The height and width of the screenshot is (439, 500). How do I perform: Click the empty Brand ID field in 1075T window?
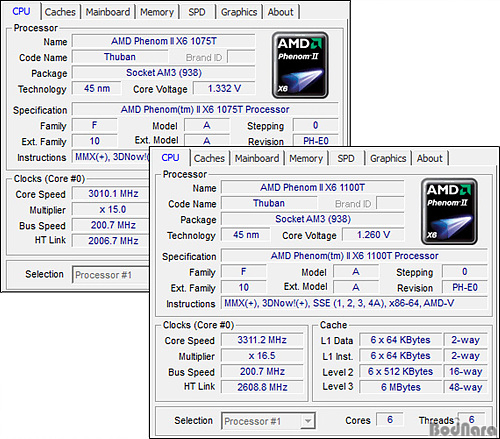tap(241, 57)
